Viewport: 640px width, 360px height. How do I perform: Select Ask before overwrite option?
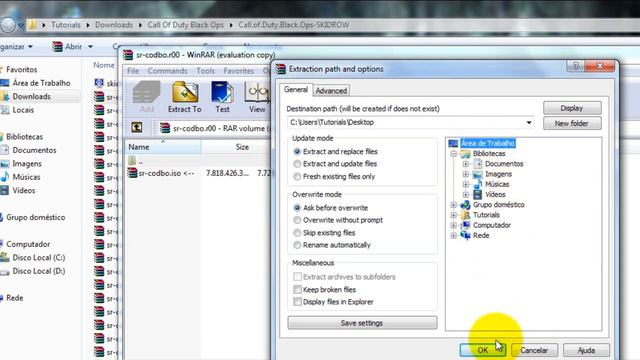point(297,208)
